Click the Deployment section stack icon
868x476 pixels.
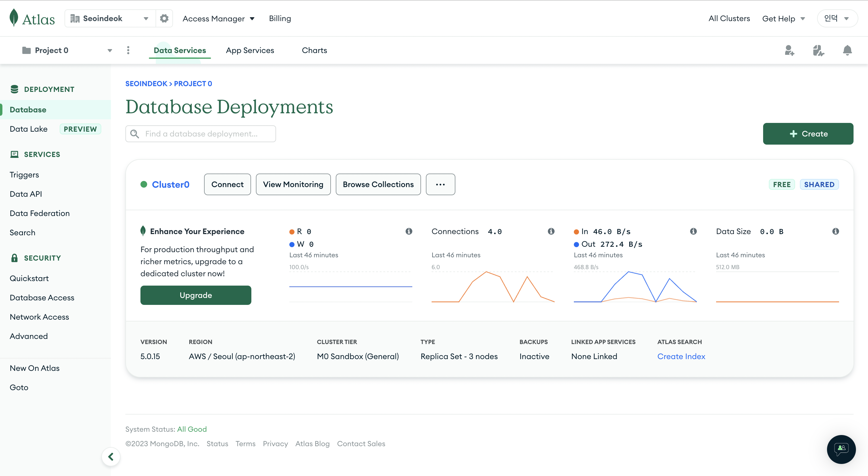pyautogui.click(x=14, y=89)
